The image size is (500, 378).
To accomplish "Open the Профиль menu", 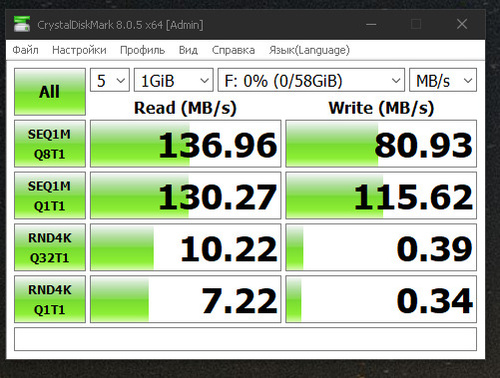I will (142, 50).
